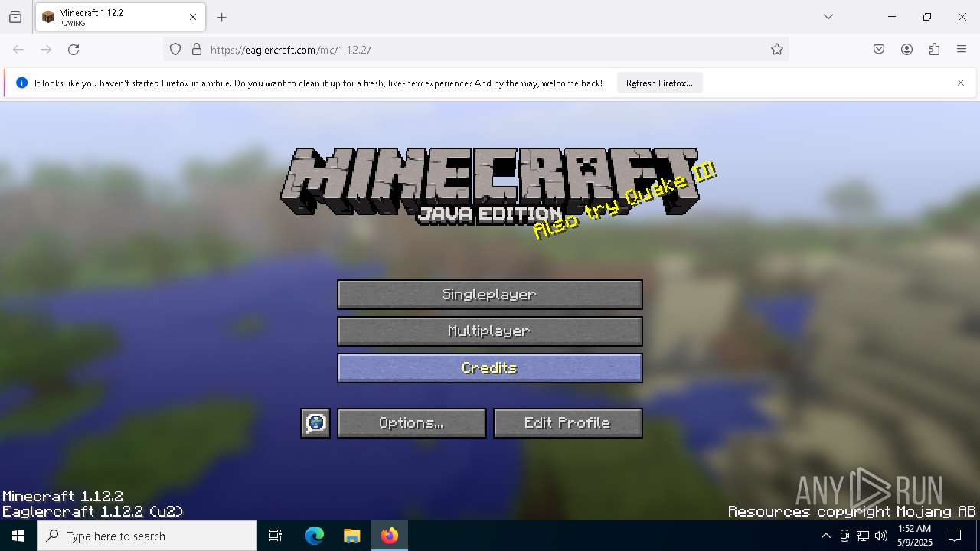Open the Extensions puzzle icon
The height and width of the screenshot is (551, 980).
934,50
